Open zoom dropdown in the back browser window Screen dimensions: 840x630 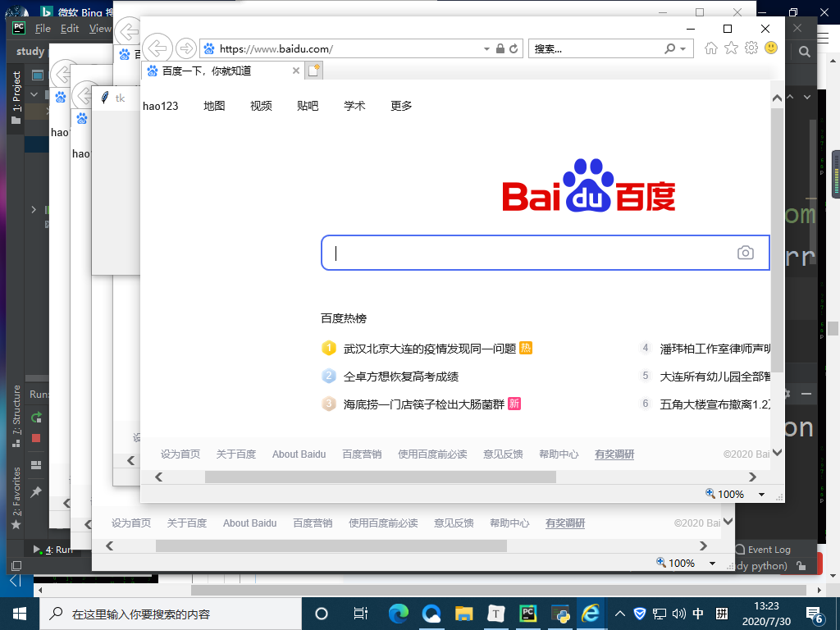click(712, 563)
